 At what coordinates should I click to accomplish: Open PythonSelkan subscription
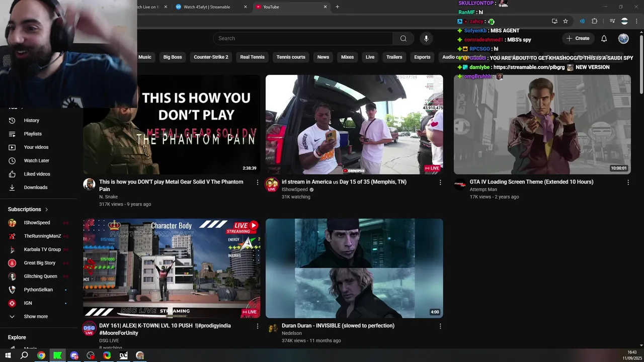(39, 290)
